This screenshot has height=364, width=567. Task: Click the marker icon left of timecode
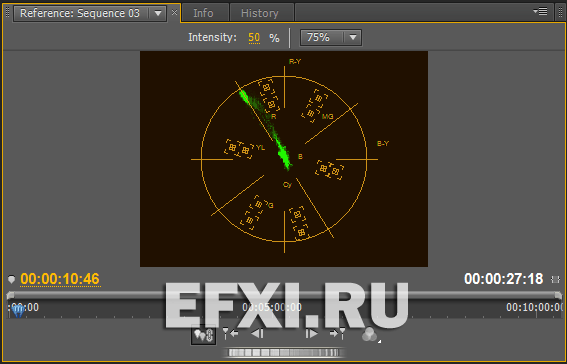pyautogui.click(x=12, y=279)
